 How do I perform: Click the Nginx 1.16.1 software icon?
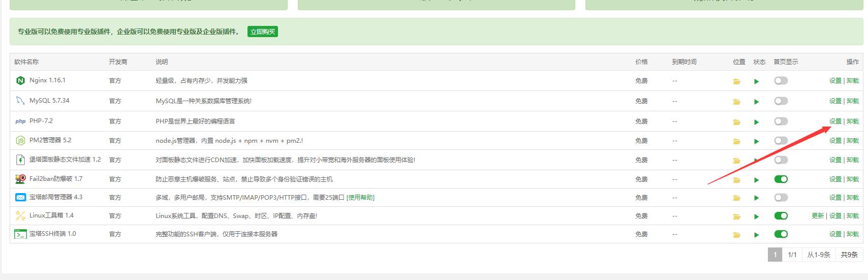(x=20, y=80)
